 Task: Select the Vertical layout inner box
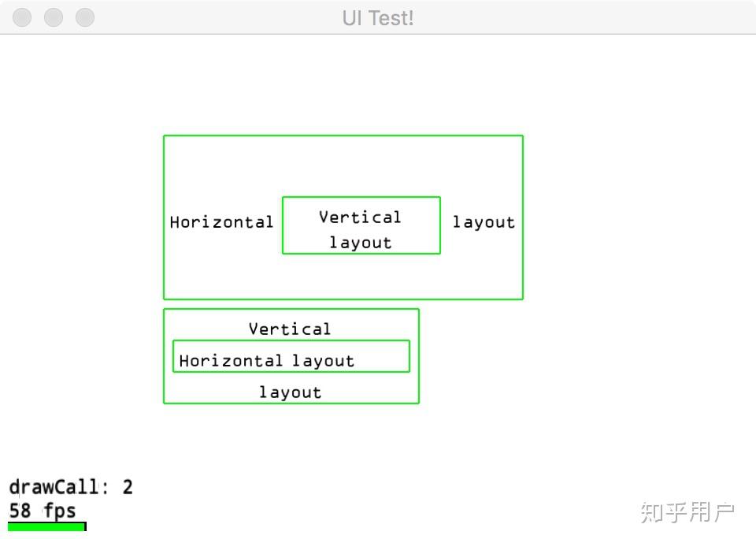click(x=361, y=225)
